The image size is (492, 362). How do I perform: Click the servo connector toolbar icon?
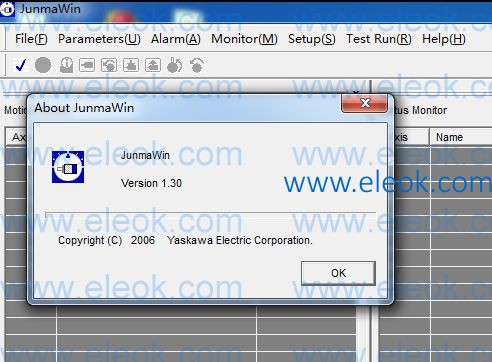(87, 65)
